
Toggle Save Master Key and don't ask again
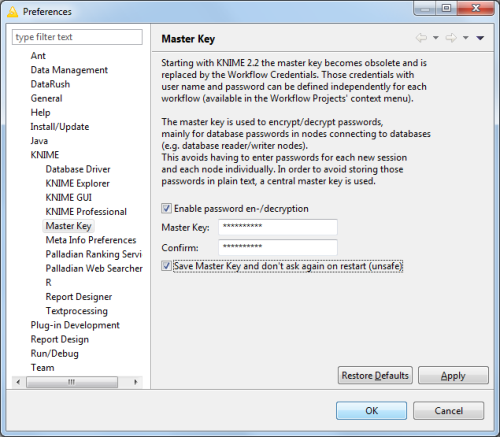(x=166, y=266)
